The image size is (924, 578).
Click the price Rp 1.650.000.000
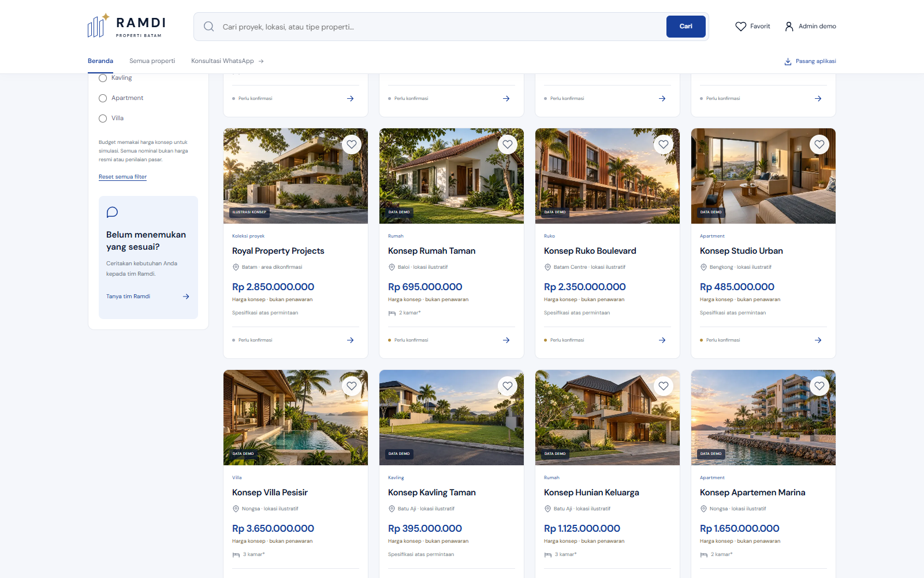[x=739, y=528]
